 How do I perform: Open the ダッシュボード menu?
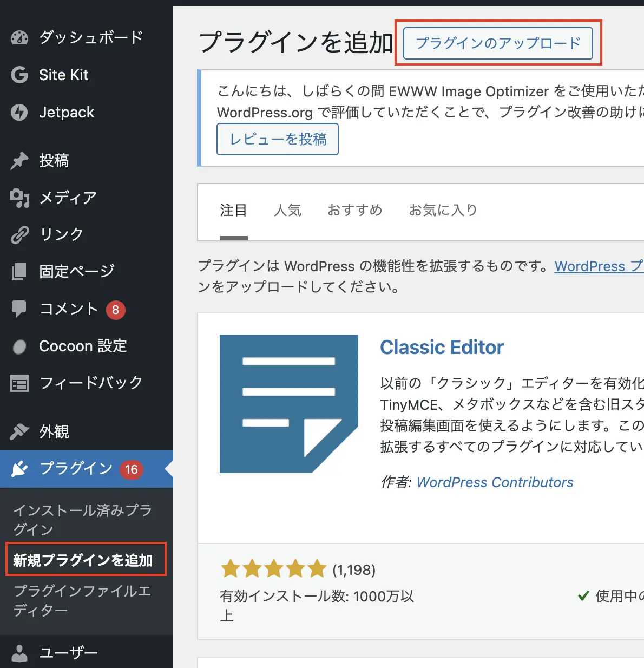pos(87,37)
